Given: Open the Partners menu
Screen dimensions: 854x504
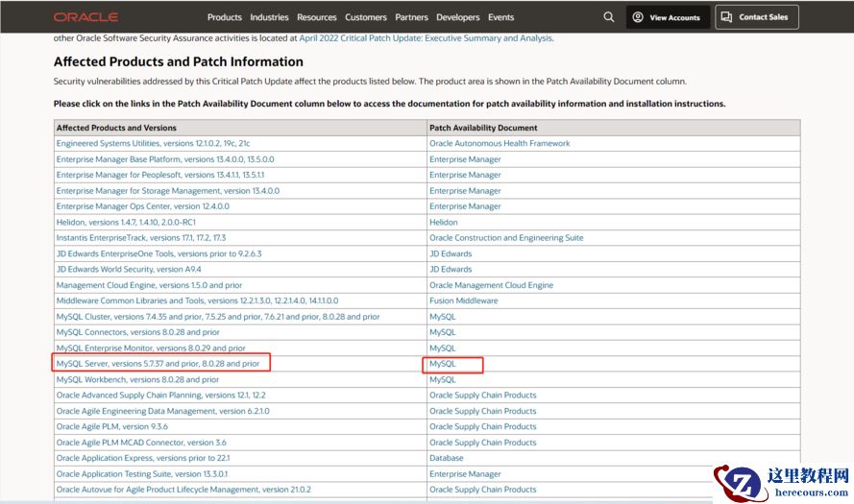Looking at the screenshot, I should [411, 17].
